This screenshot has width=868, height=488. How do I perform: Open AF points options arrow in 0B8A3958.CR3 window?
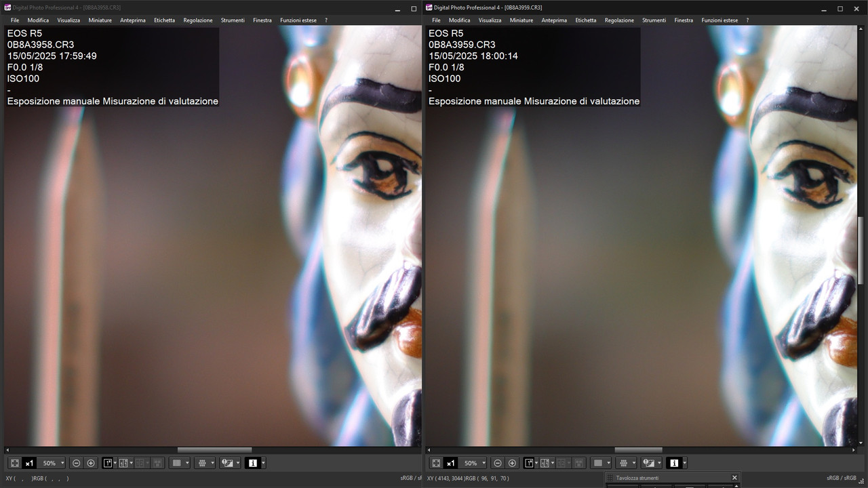(x=212, y=463)
